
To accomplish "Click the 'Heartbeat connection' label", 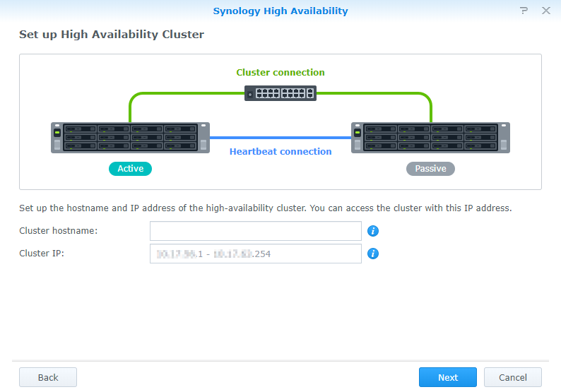I will coord(280,152).
